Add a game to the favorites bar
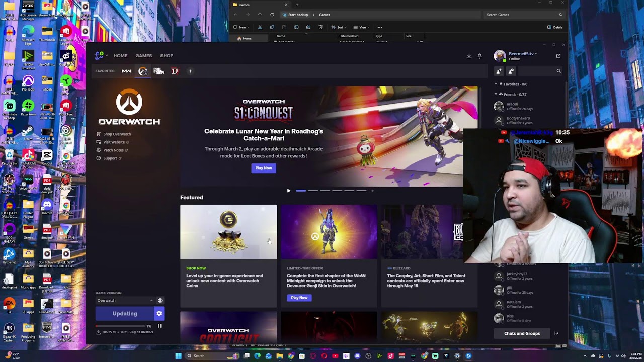 pos(190,71)
